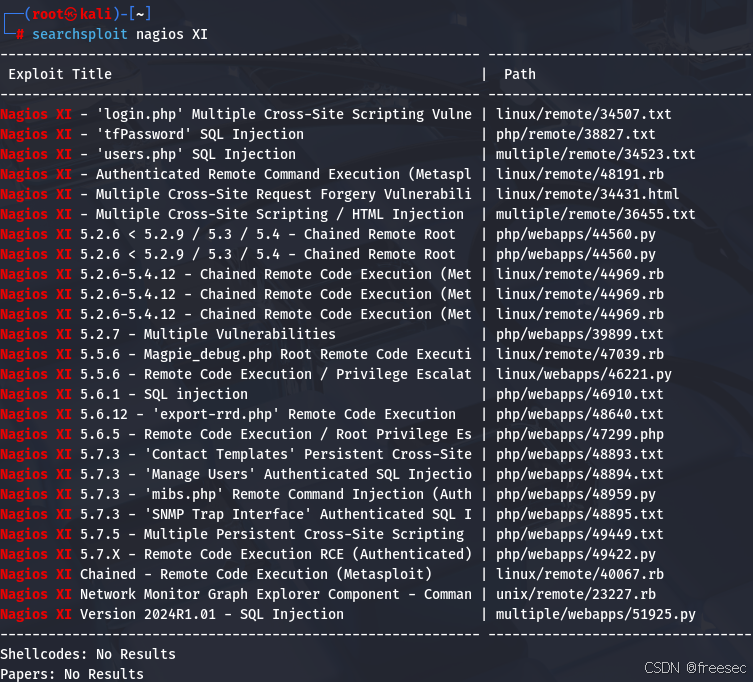The height and width of the screenshot is (682, 753).
Task: Click path multiple/remote/34523.txt
Action: tap(595, 154)
